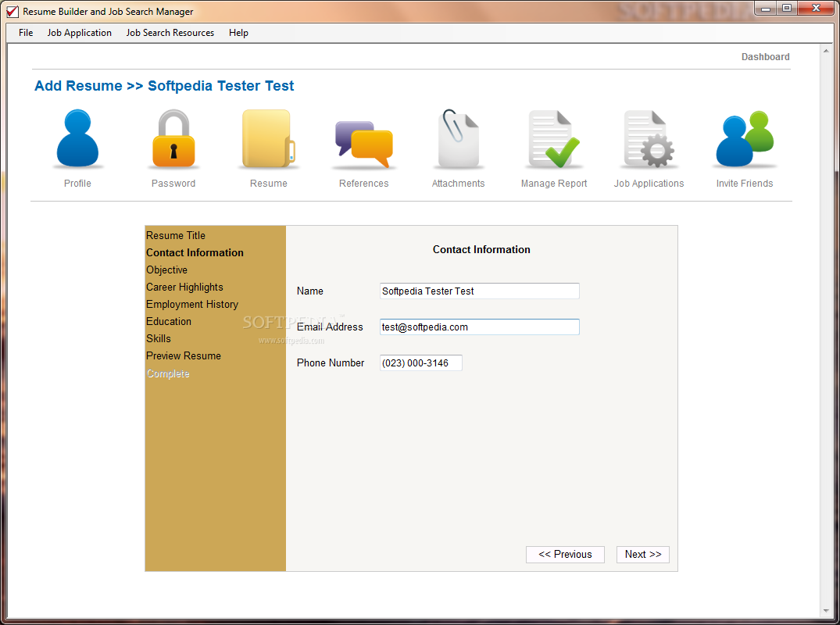This screenshot has height=625, width=840.
Task: Open the Employment History step
Action: tap(192, 304)
